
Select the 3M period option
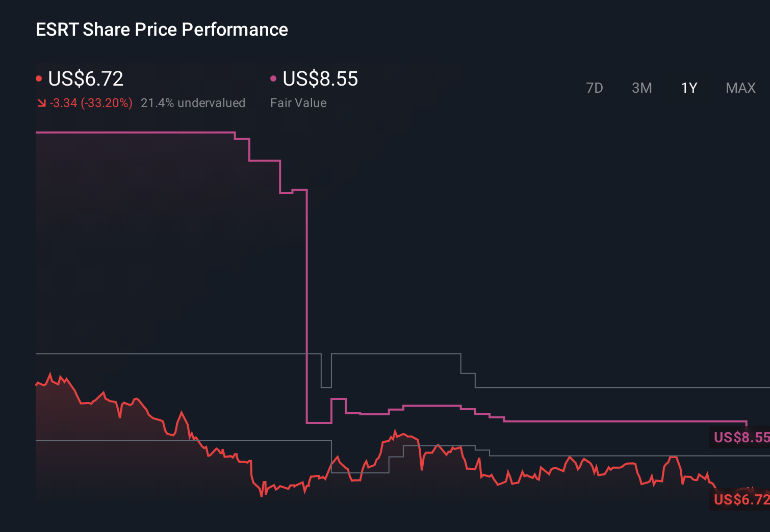641,88
